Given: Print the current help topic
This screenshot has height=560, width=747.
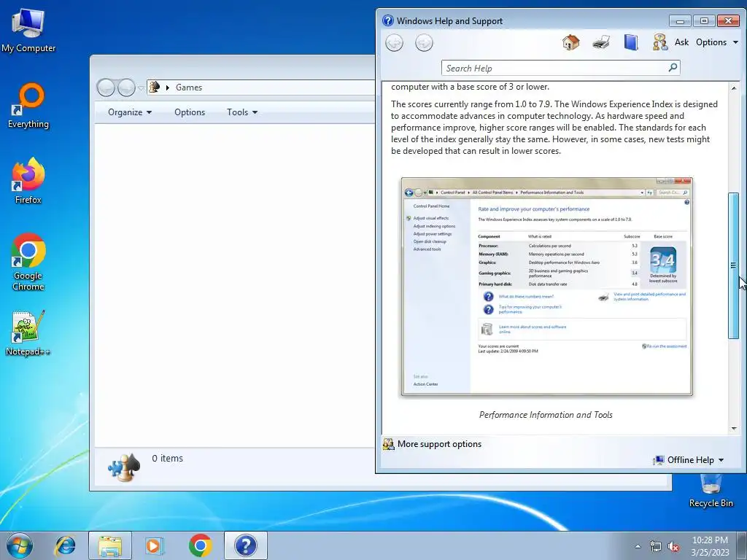Looking at the screenshot, I should (601, 42).
